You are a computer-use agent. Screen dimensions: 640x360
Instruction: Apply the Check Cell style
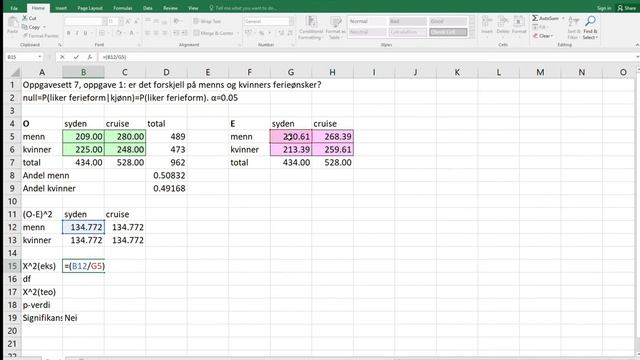(x=448, y=32)
